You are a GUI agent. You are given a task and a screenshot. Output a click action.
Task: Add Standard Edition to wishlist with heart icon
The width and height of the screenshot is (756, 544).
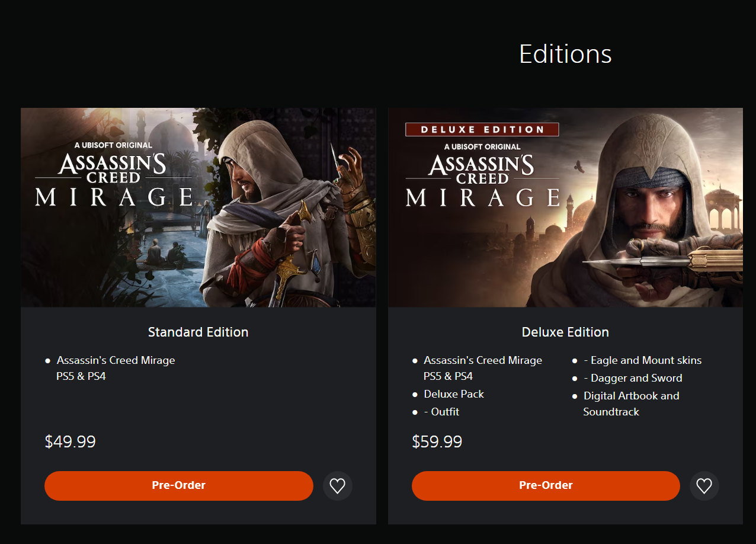point(337,486)
